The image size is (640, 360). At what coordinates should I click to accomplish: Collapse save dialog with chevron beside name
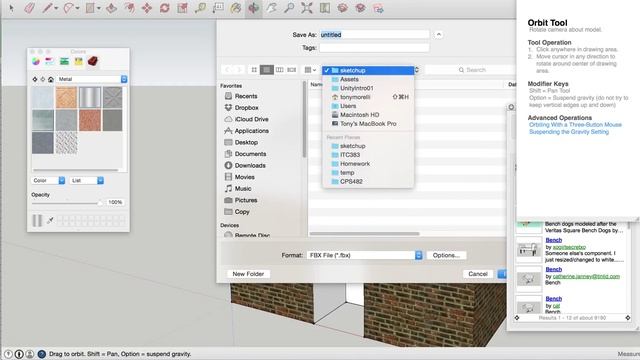pos(438,35)
